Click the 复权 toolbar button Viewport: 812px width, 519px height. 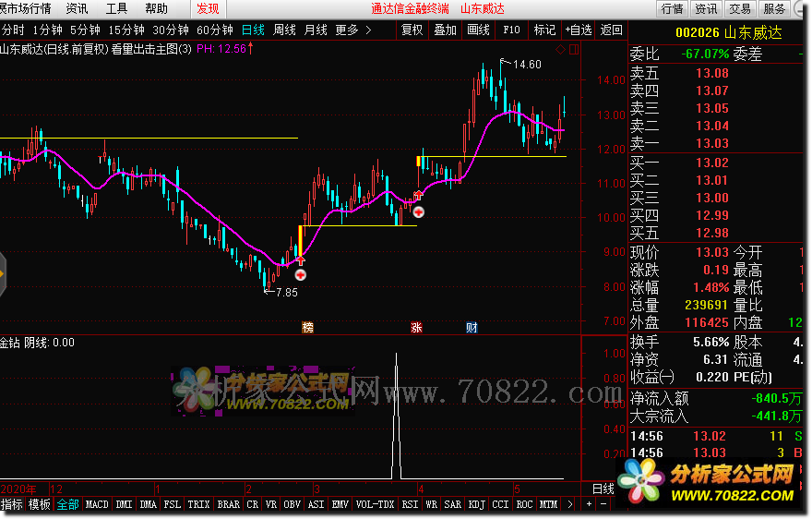click(412, 30)
